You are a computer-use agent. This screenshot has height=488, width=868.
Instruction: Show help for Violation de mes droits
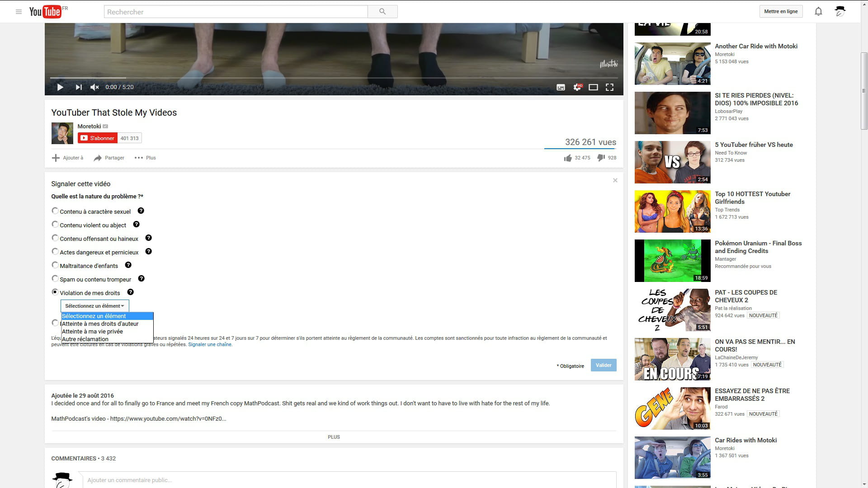(x=130, y=292)
